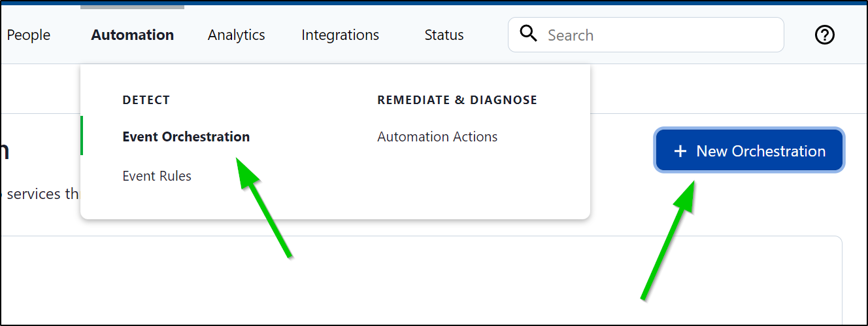Click the REMEDIATE & DIAGNOSE section heading
The height and width of the screenshot is (326, 868).
458,100
